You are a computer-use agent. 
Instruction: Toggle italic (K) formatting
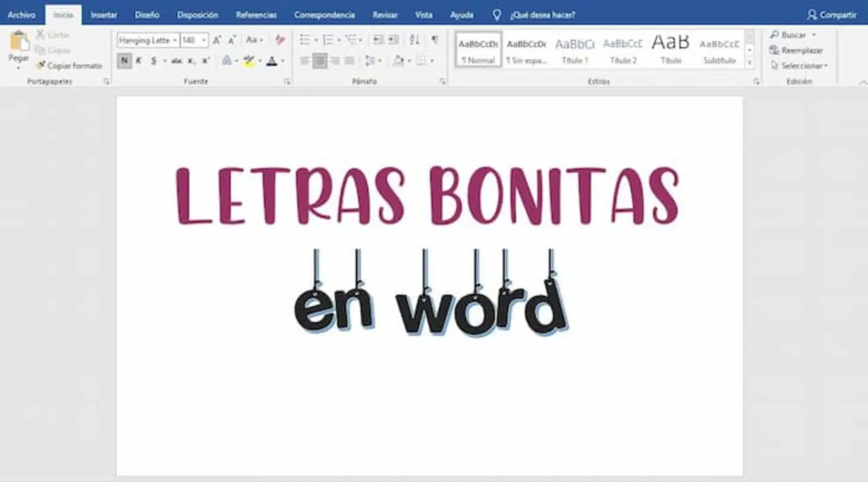pos(139,61)
